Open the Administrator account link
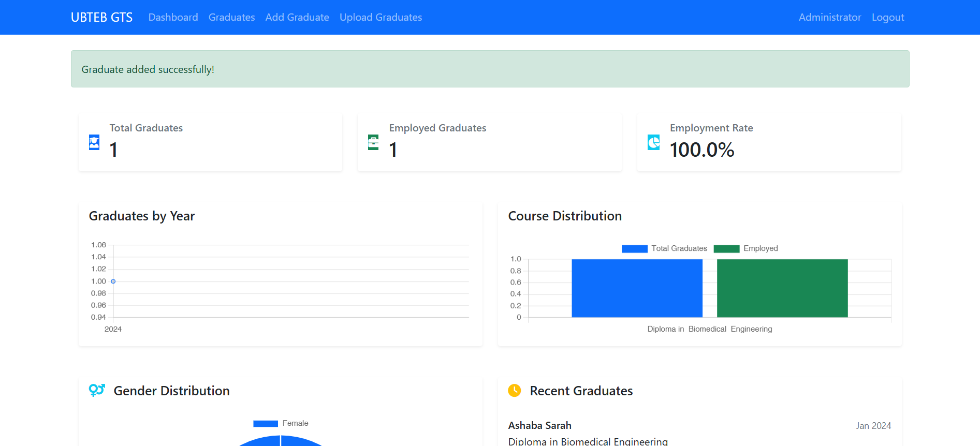The height and width of the screenshot is (446, 980). pos(829,17)
